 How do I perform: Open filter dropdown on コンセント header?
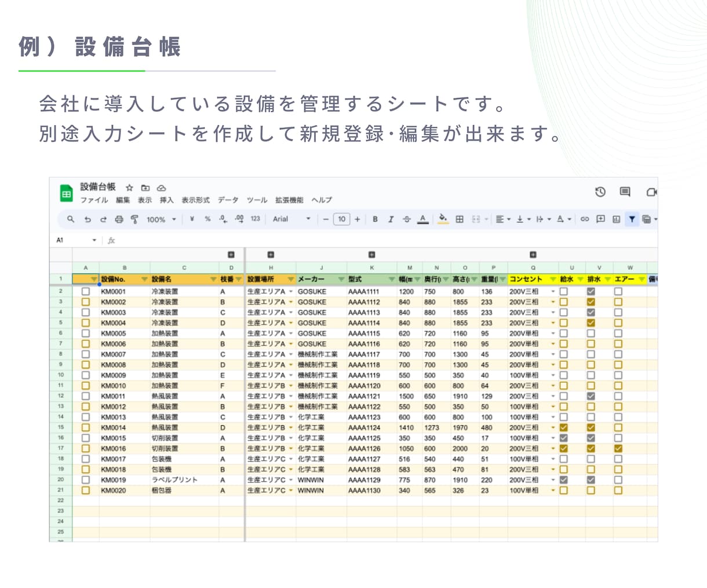pos(553,279)
